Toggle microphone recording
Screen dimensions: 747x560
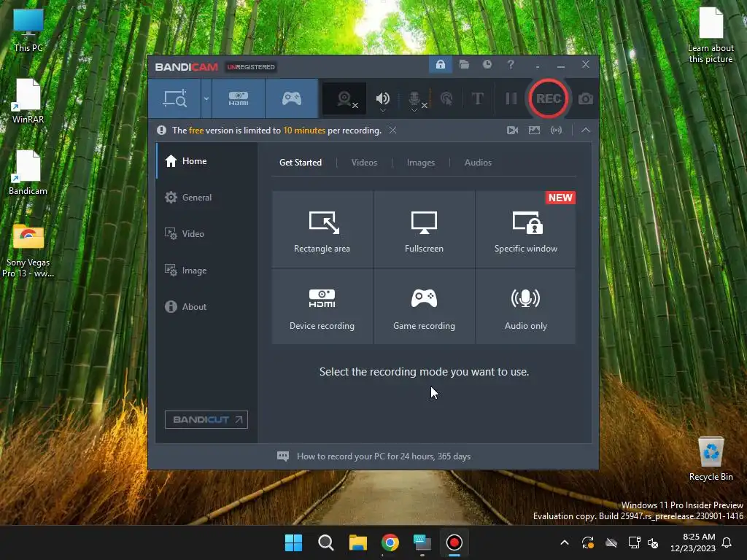click(414, 98)
